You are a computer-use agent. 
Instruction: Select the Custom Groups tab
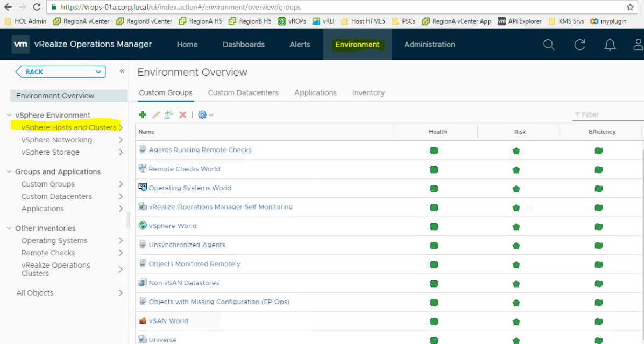point(166,93)
